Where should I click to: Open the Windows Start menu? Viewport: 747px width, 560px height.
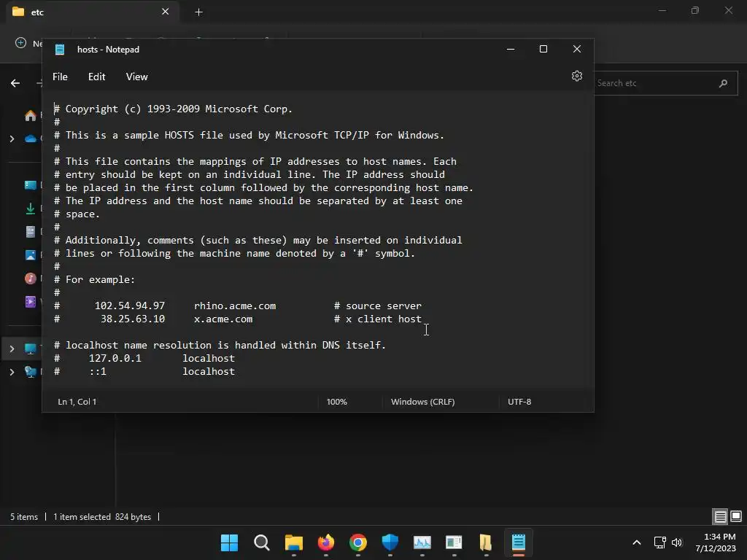[x=229, y=542]
